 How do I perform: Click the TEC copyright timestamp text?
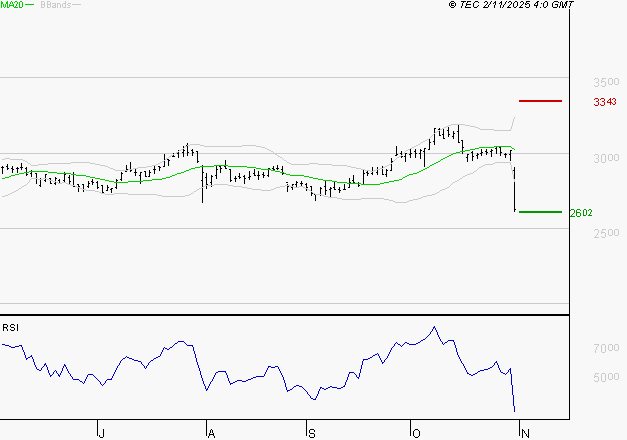511,5
